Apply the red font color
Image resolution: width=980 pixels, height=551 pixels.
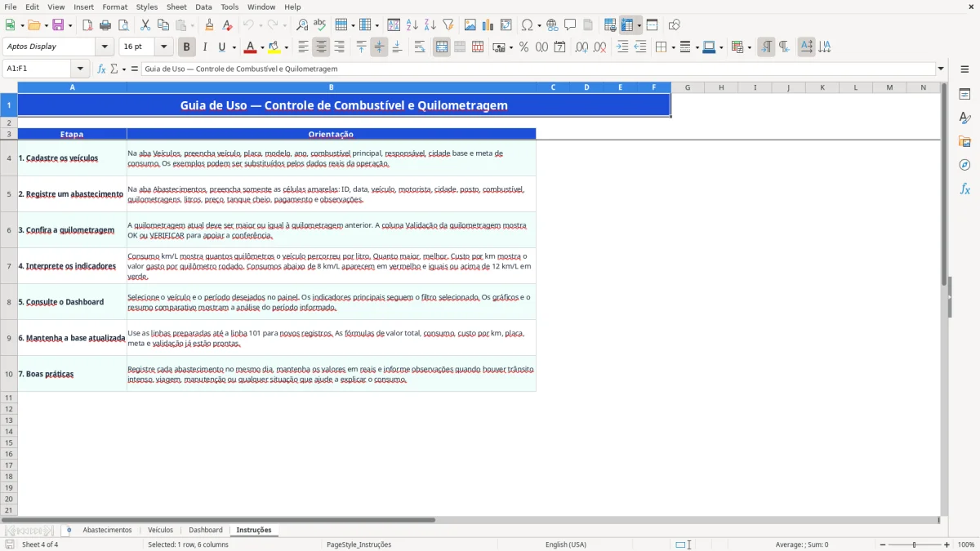pos(251,47)
